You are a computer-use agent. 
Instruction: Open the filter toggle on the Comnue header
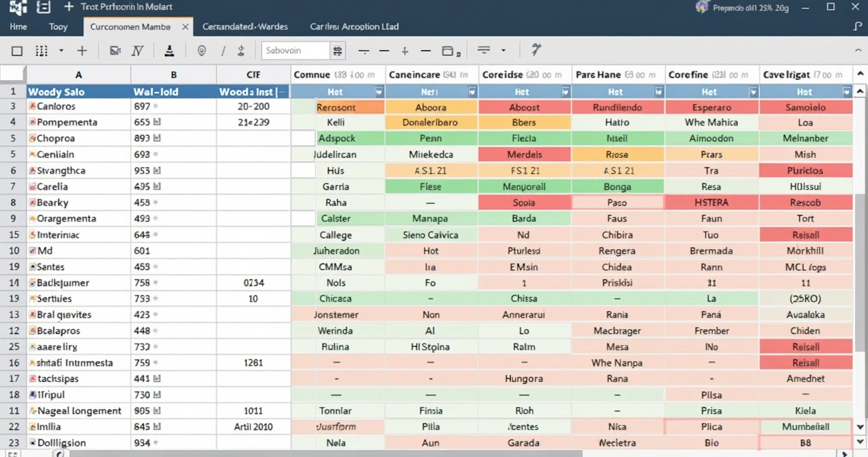tap(379, 91)
